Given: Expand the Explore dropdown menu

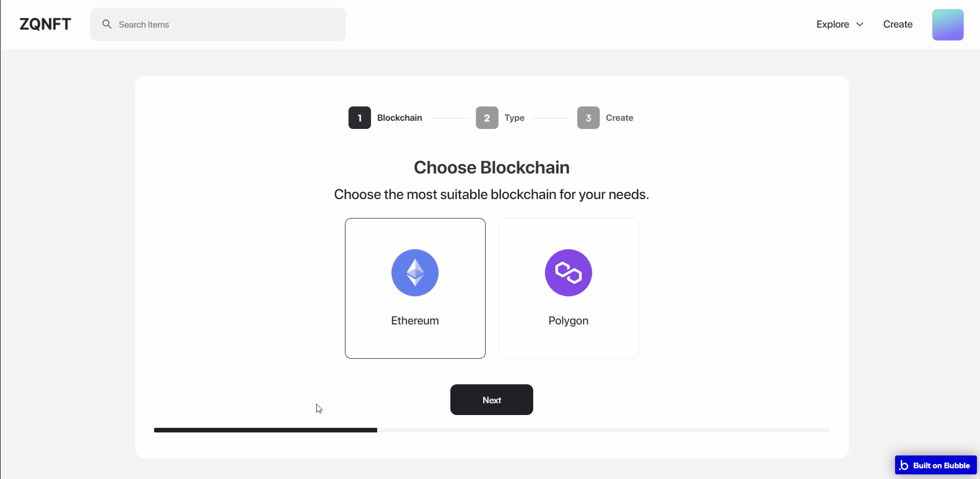Looking at the screenshot, I should pyautogui.click(x=840, y=24).
